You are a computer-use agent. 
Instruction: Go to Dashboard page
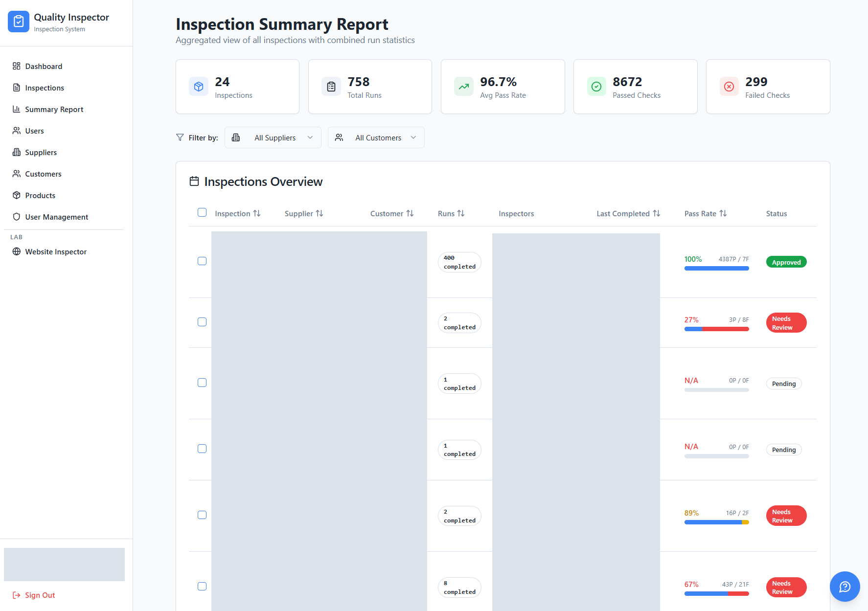(x=64, y=66)
